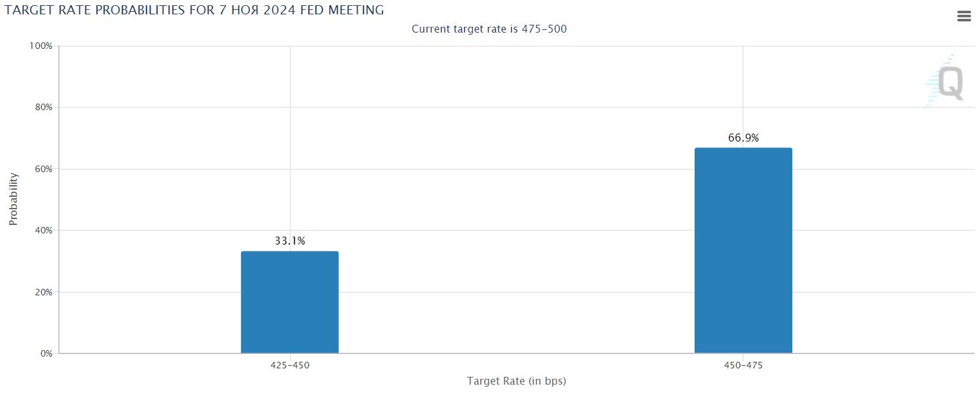The image size is (980, 399).
Task: Click the 100% y-axis tick label
Action: [x=41, y=46]
